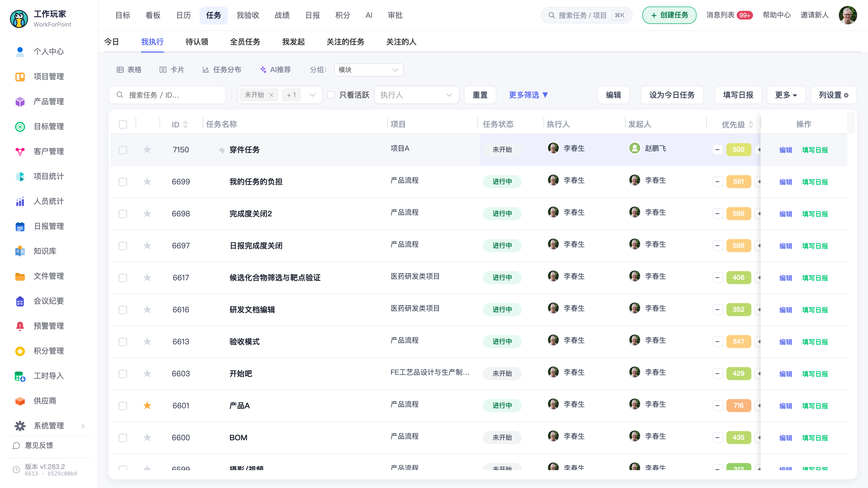Open 知识库 book icon
The image size is (868, 488).
tap(20, 251)
